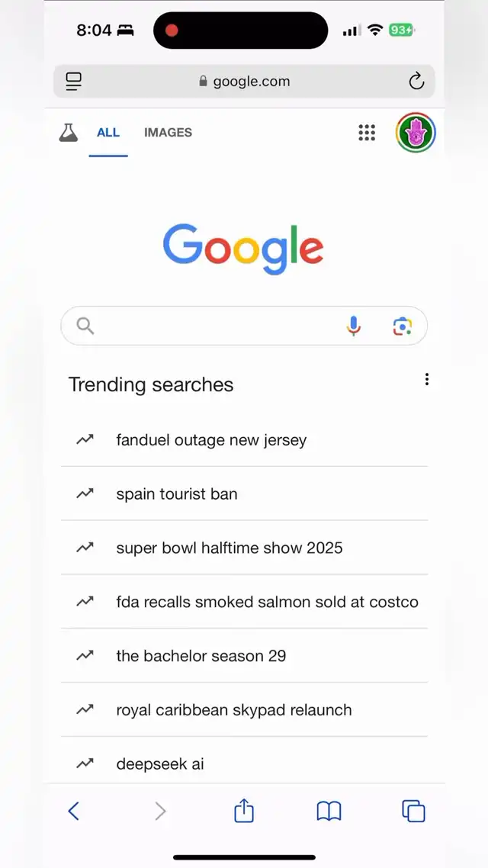This screenshot has height=868, width=488.
Task: Open the Google apps grid
Action: point(367,133)
